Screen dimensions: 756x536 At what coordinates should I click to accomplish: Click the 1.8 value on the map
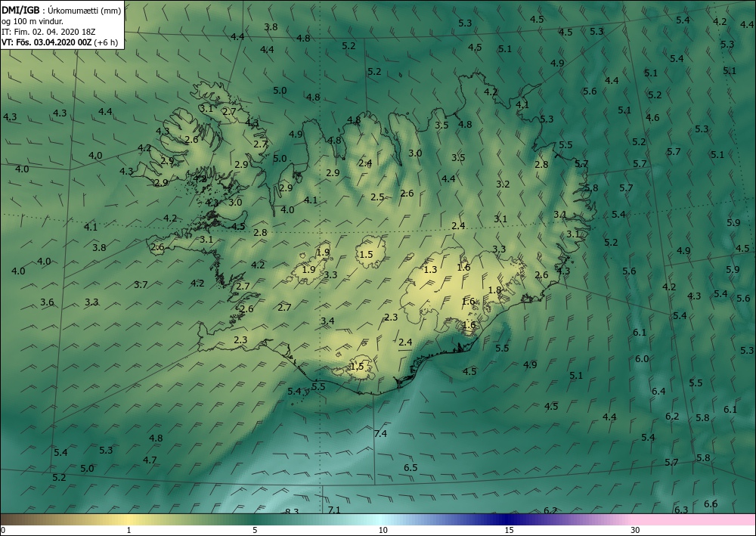[x=494, y=290]
